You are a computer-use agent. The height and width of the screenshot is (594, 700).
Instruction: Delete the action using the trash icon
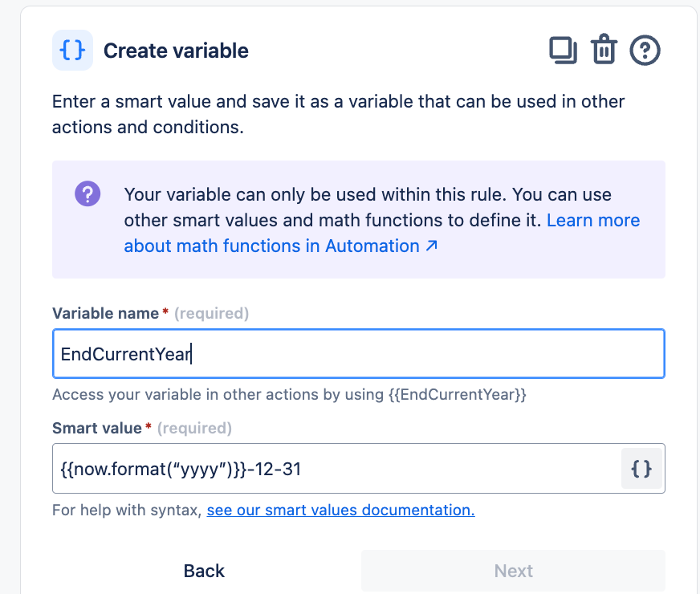[x=604, y=51]
